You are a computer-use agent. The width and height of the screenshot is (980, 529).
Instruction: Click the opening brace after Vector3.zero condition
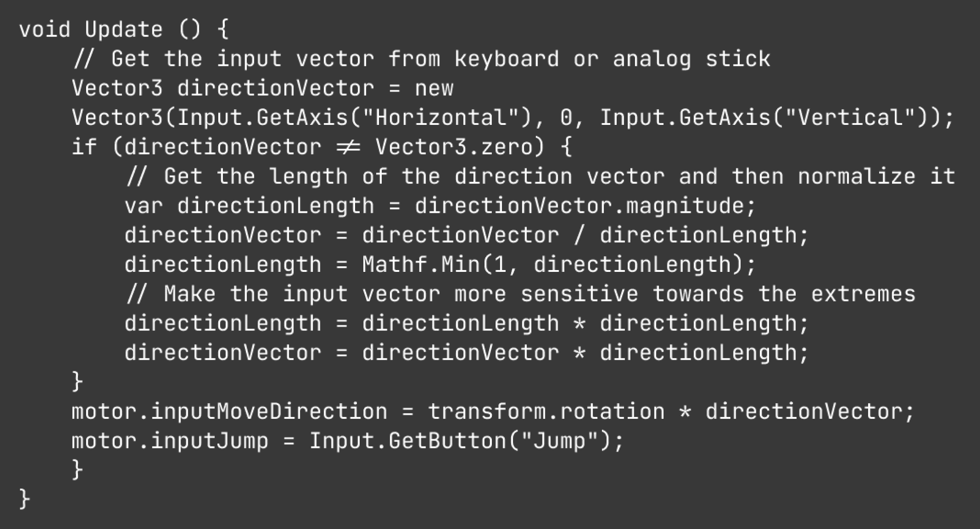pos(566,147)
